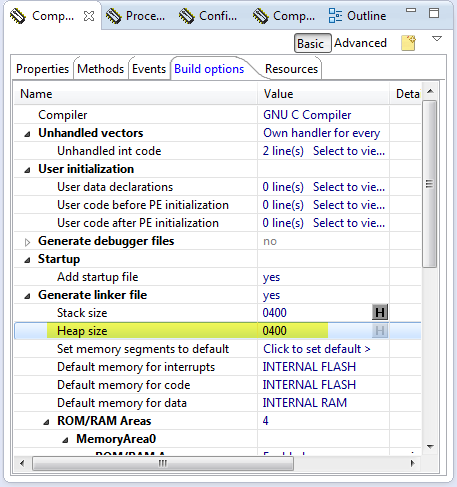Click horizontal scrollbar left arrow

tap(22, 463)
